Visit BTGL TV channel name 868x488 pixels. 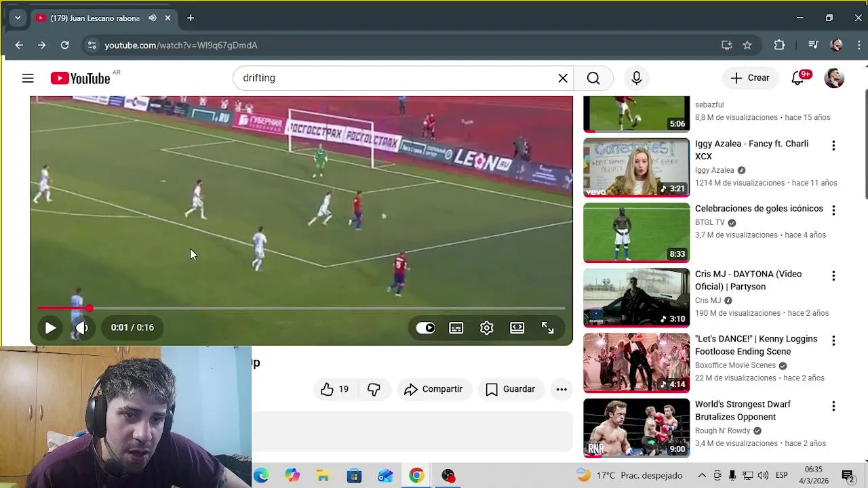pos(710,222)
